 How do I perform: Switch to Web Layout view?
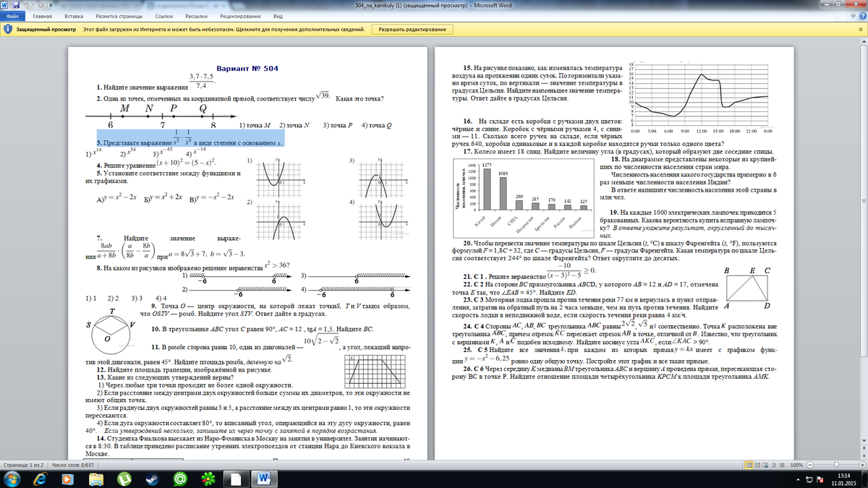(x=765, y=465)
